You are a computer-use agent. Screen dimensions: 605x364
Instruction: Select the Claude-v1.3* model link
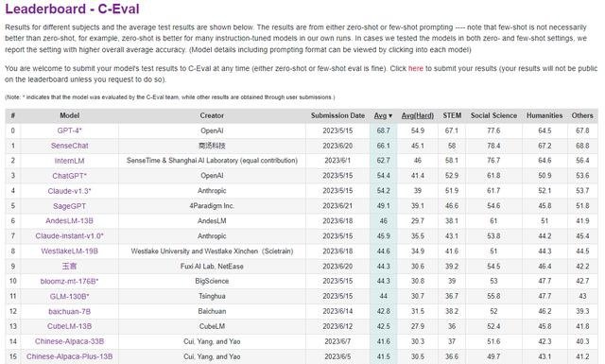[x=69, y=191]
